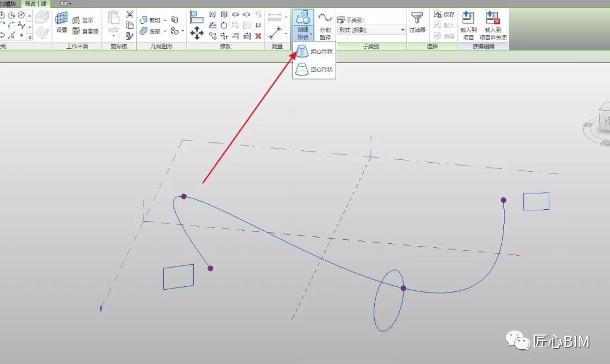Click 显示 to show work plane
The image size is (610, 364).
click(83, 20)
